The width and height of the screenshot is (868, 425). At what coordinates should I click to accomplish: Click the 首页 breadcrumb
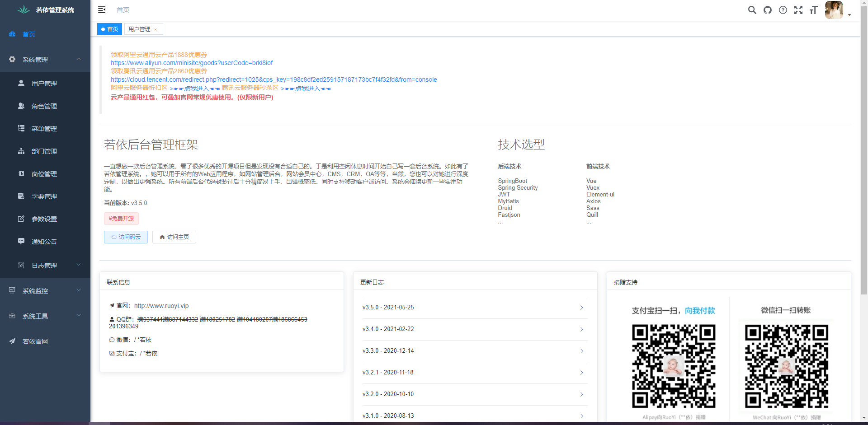tap(123, 10)
